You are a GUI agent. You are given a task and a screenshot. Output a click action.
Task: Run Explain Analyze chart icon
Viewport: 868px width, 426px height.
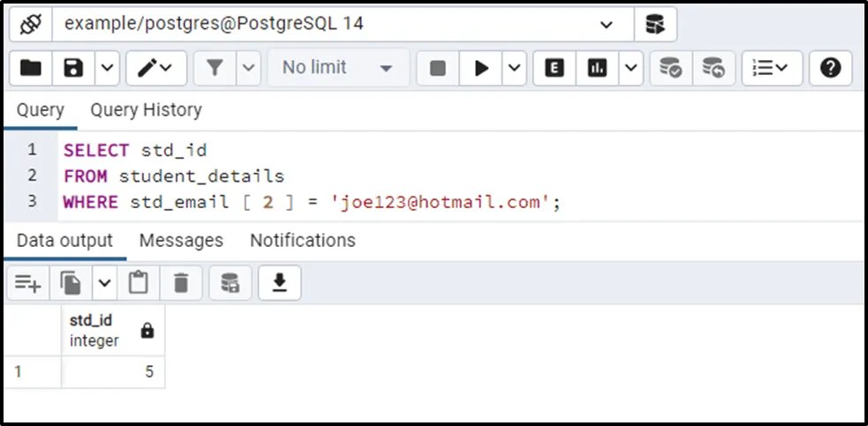[598, 68]
